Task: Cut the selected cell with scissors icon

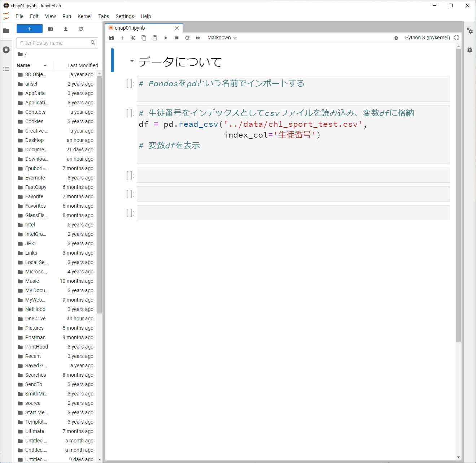Action: point(133,38)
